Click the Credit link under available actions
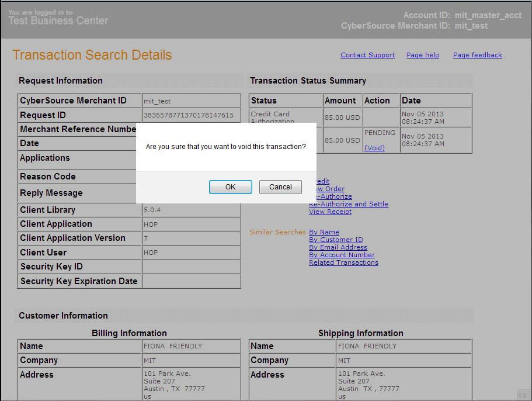 coord(323,181)
